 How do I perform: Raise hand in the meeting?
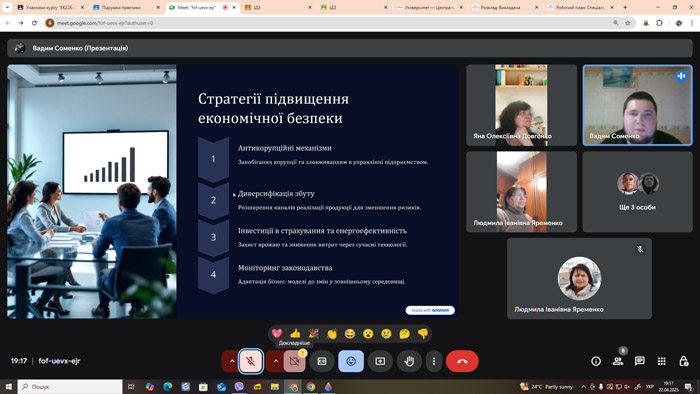(409, 361)
